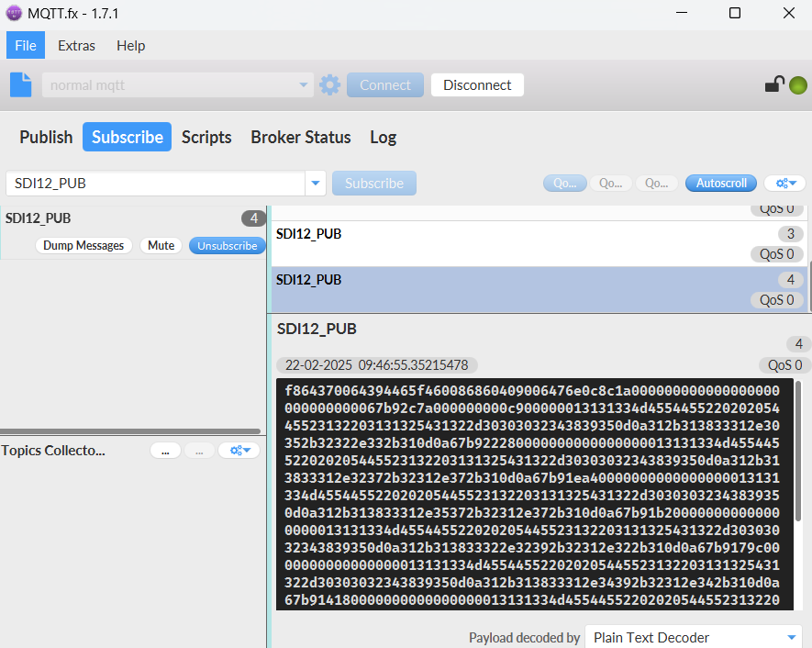Switch to the Scripts tab
812x648 pixels.
coord(206,137)
